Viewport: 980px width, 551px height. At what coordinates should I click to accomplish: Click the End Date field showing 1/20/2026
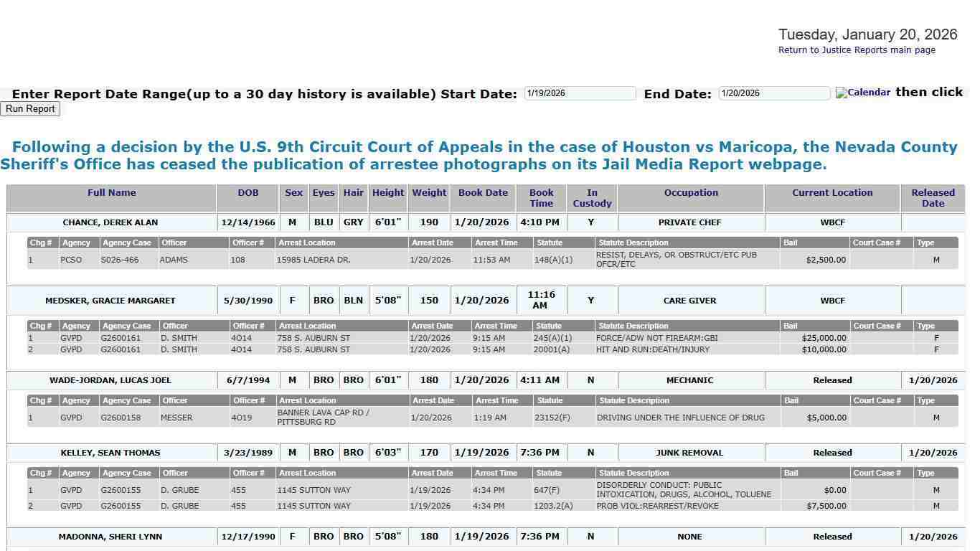773,93
